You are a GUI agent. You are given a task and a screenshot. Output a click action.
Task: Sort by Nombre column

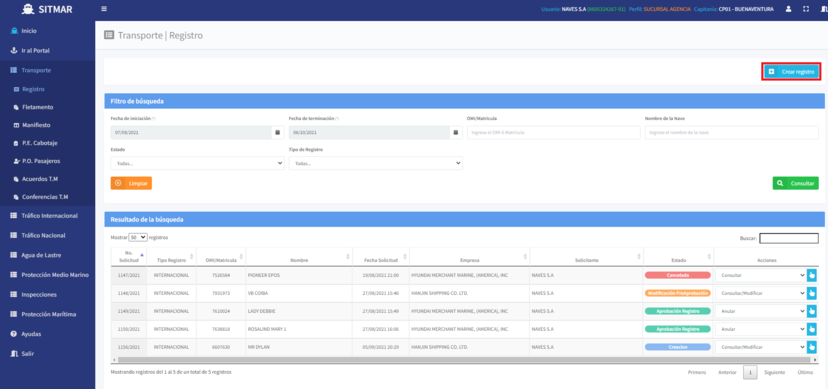299,257
